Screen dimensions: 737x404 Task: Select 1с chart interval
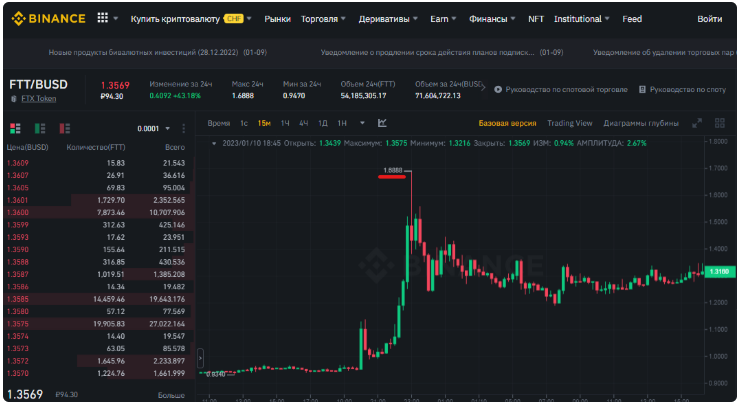(x=244, y=123)
